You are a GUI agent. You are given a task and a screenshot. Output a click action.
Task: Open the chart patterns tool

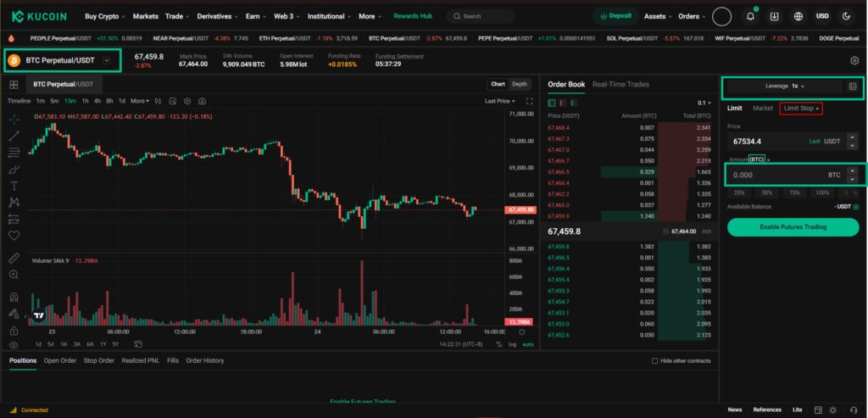(x=14, y=203)
